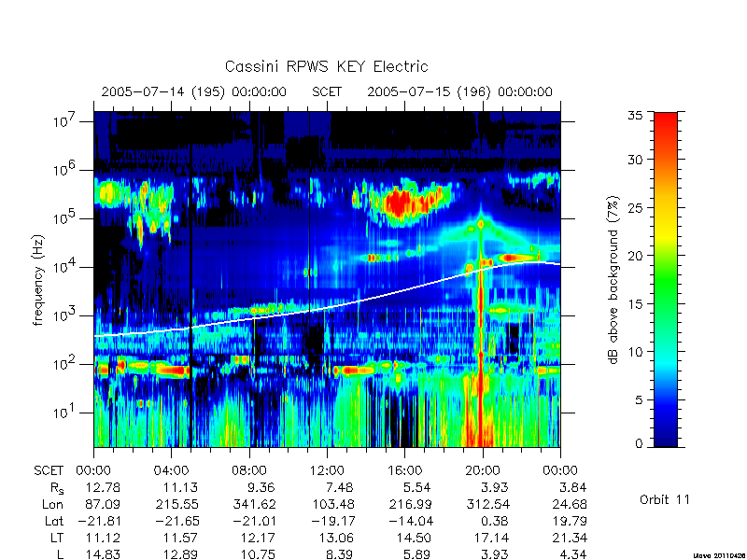Click the 'LT' row label

57,538
